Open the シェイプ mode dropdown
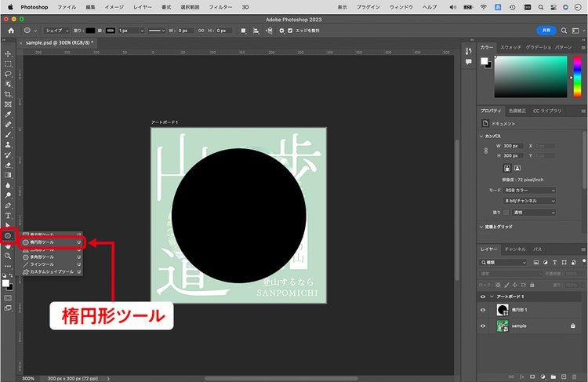Viewport: 588px width, 382px height. click(56, 31)
